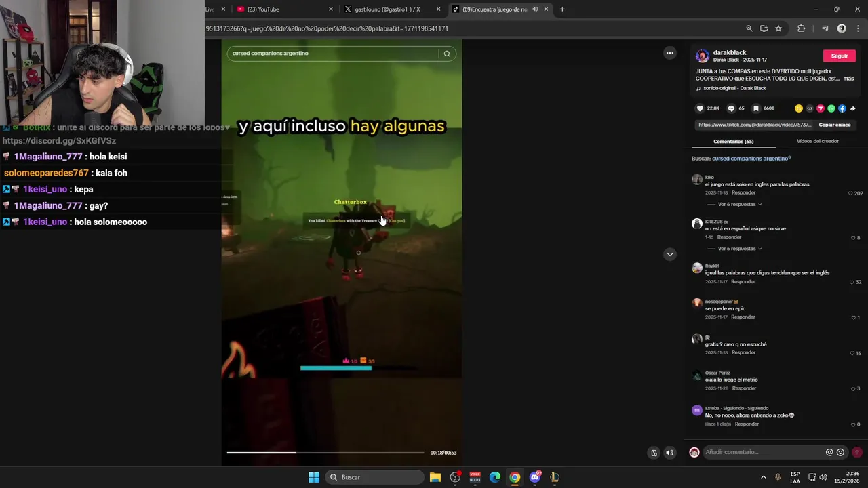Viewport: 868px width, 488px height.
Task: Expand description with 'más' link
Action: 848,79
